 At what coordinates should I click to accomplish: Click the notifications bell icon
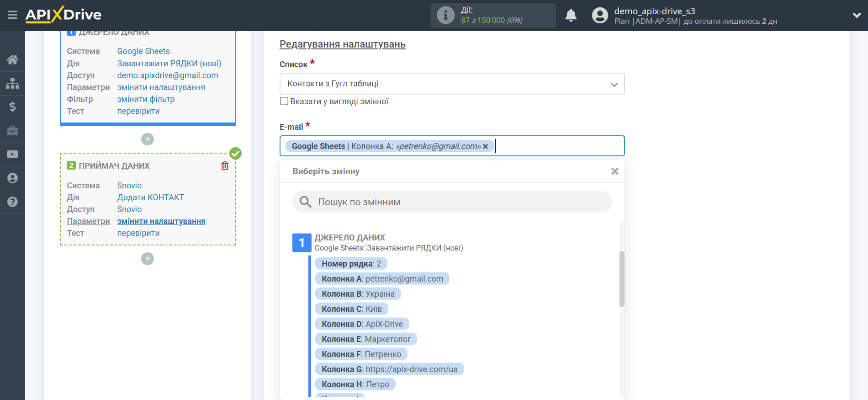tap(571, 16)
